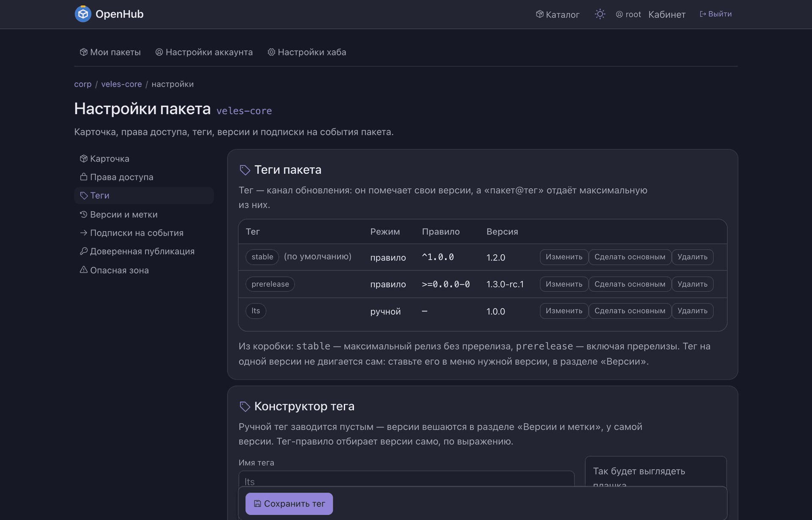Click the Права доступа lock icon

click(x=84, y=177)
